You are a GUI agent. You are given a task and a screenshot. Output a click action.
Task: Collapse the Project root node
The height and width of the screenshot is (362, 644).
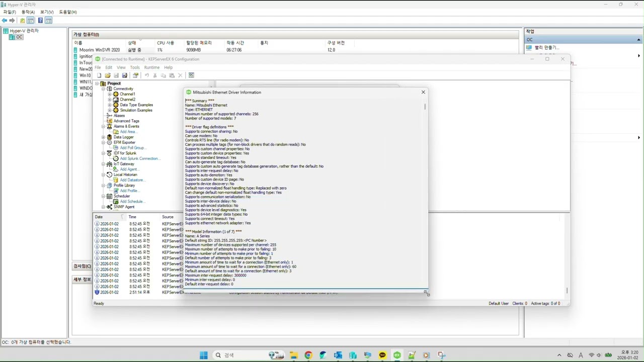97,83
